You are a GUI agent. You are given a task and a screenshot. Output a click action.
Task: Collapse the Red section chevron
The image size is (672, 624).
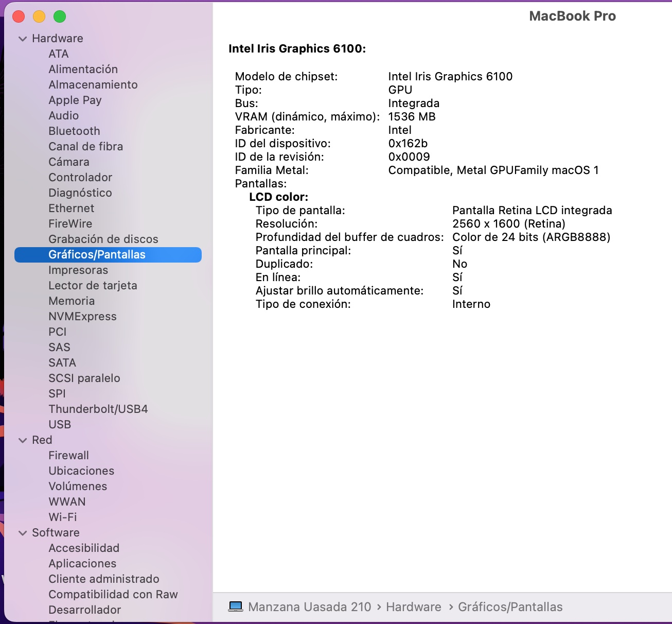click(23, 440)
